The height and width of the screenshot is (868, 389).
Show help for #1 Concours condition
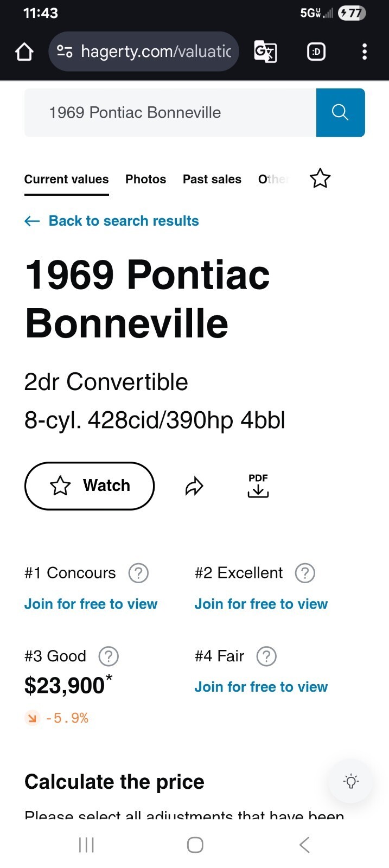click(138, 573)
